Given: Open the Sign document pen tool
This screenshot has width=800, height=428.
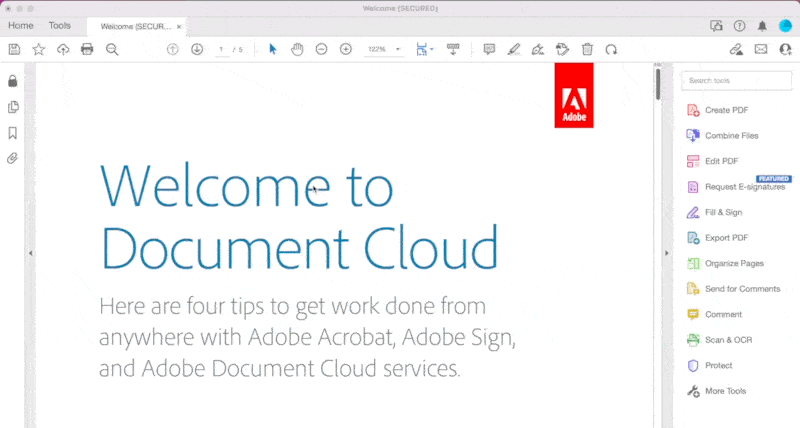Looking at the screenshot, I should click(x=538, y=49).
